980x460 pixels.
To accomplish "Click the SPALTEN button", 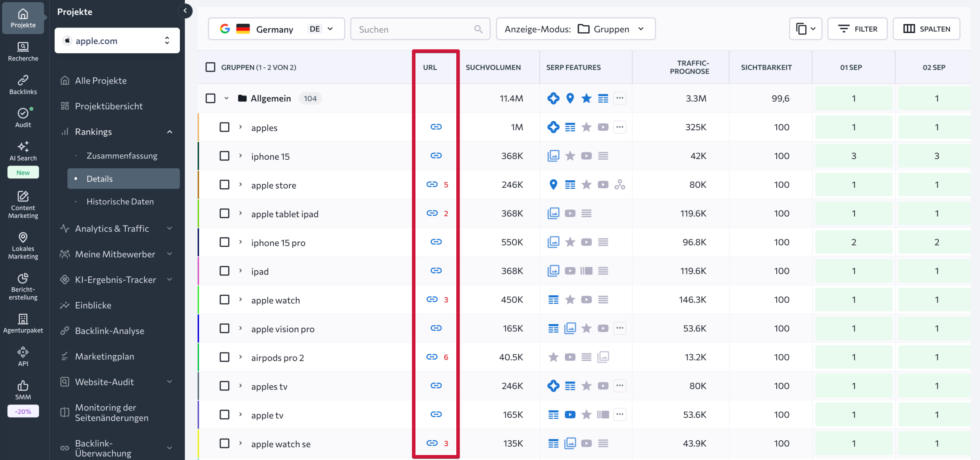I will [926, 29].
